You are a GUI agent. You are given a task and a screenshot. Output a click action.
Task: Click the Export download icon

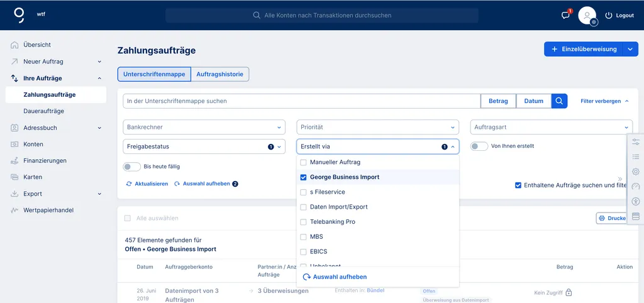point(15,194)
